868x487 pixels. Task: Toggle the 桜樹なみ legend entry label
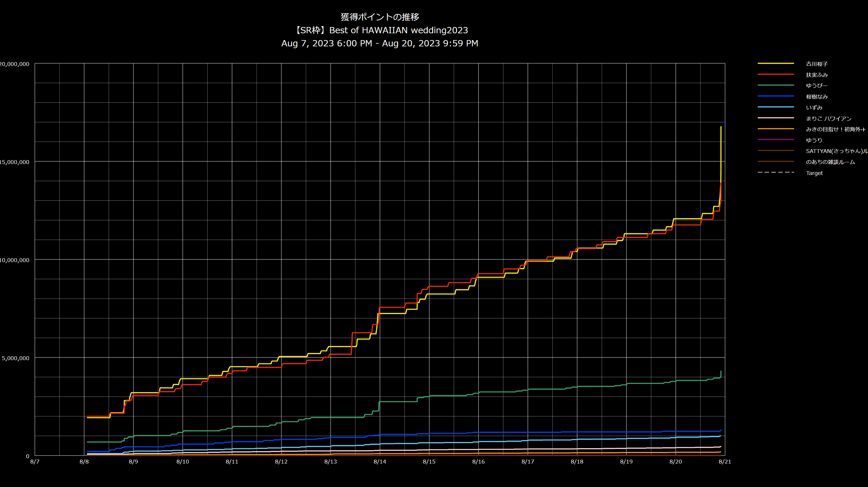(817, 97)
